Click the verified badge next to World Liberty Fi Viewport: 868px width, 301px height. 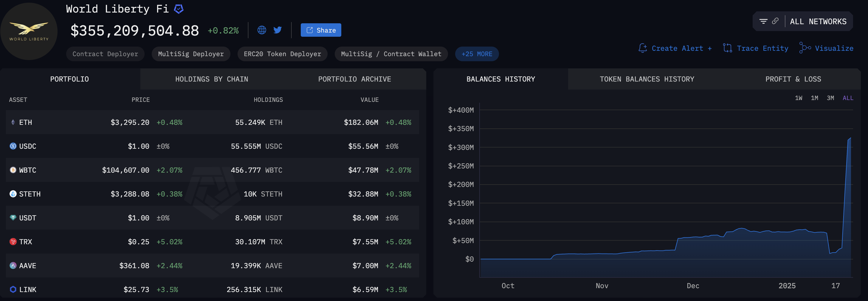(x=179, y=9)
